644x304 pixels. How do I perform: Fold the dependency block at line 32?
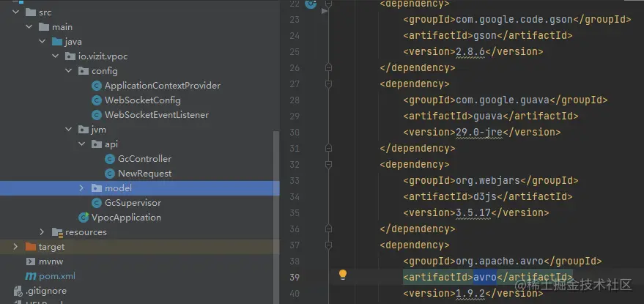327,165
